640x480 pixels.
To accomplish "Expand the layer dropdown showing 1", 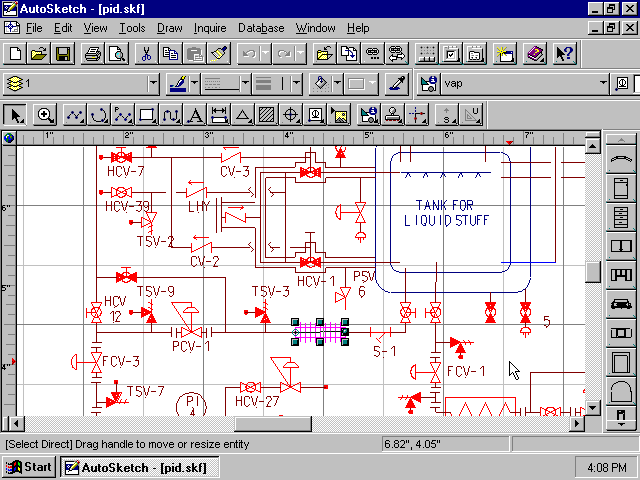I will click(x=153, y=83).
